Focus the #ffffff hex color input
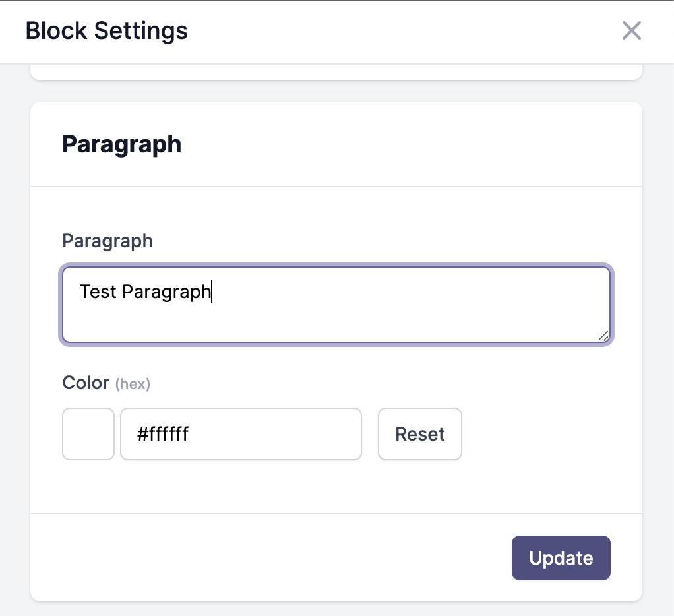The width and height of the screenshot is (674, 616). [241, 434]
